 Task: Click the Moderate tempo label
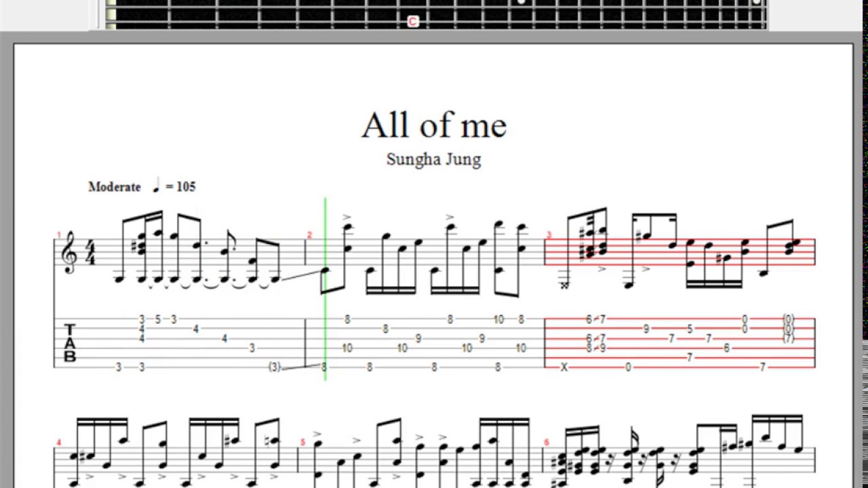(115, 187)
